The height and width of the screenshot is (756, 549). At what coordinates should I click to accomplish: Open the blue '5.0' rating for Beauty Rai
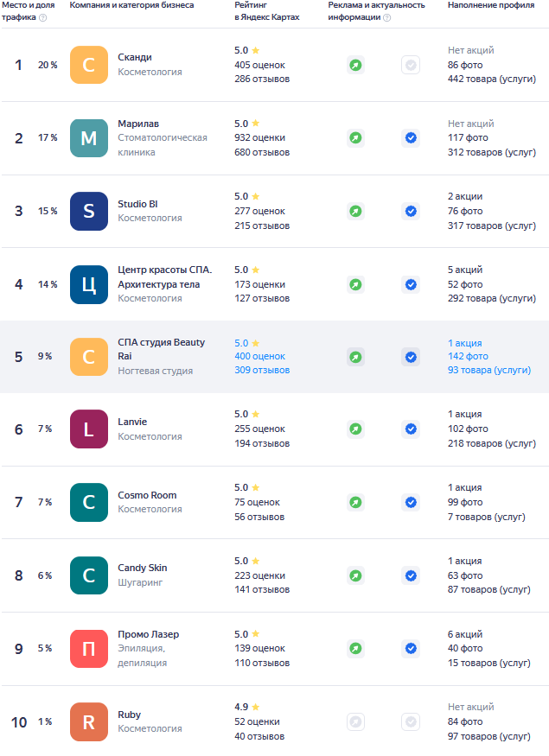pyautogui.click(x=241, y=343)
